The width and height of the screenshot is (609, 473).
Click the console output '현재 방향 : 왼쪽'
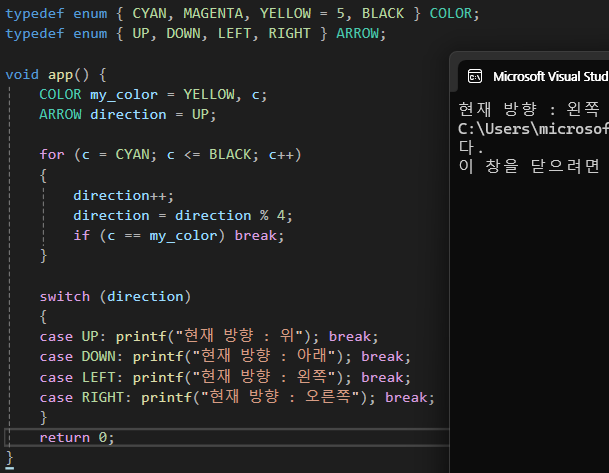point(529,109)
